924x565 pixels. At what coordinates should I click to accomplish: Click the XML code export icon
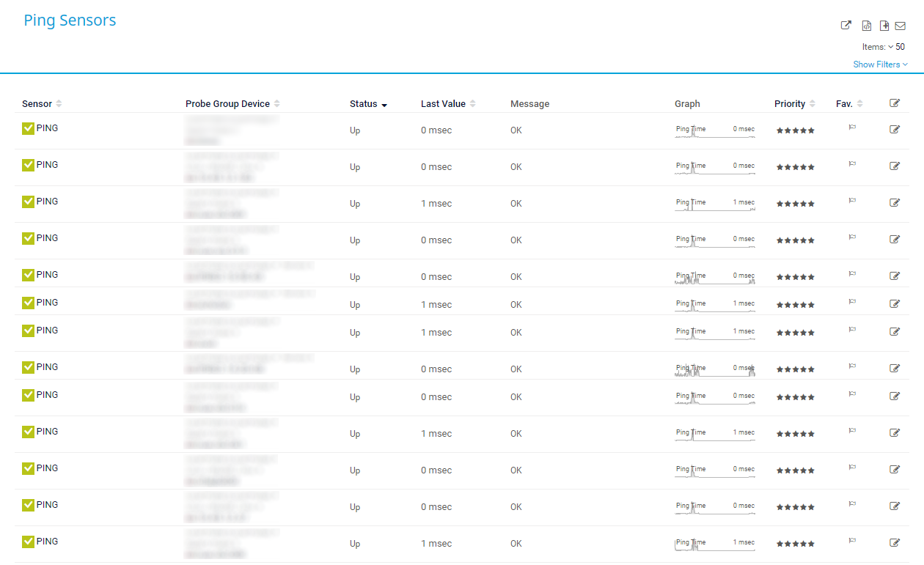tap(866, 26)
